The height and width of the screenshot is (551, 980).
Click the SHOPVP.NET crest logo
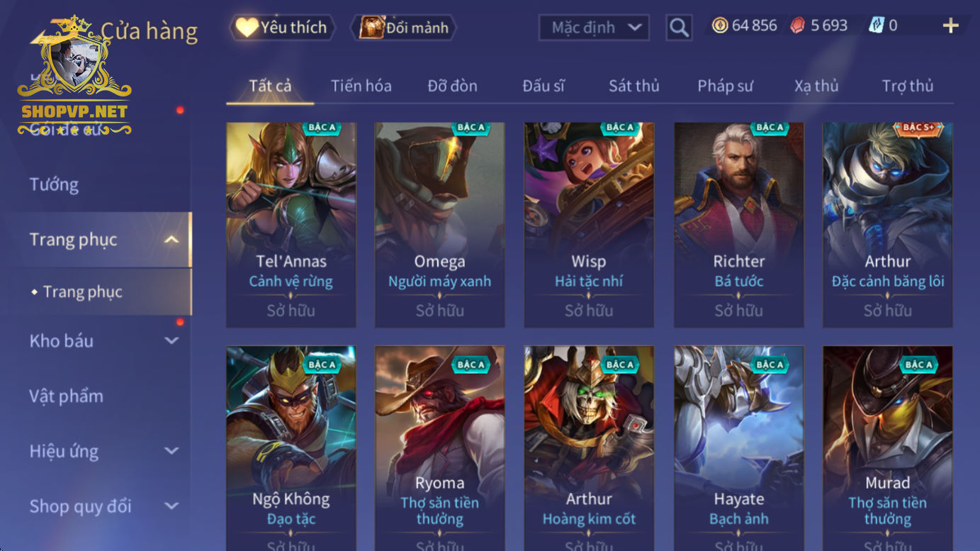75,76
